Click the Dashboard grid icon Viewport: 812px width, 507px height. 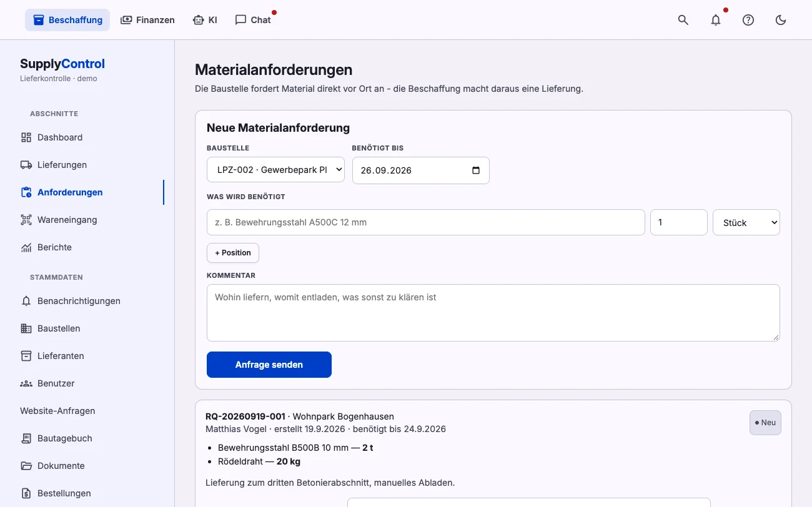pos(26,137)
